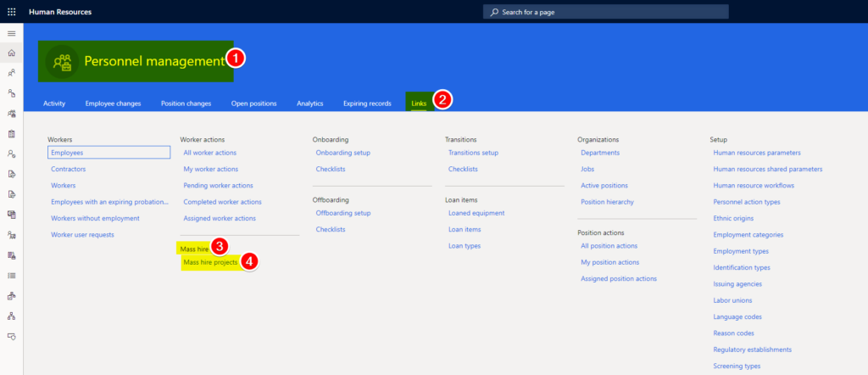Open Language codes
Image resolution: width=868 pixels, height=375 pixels.
(x=737, y=316)
